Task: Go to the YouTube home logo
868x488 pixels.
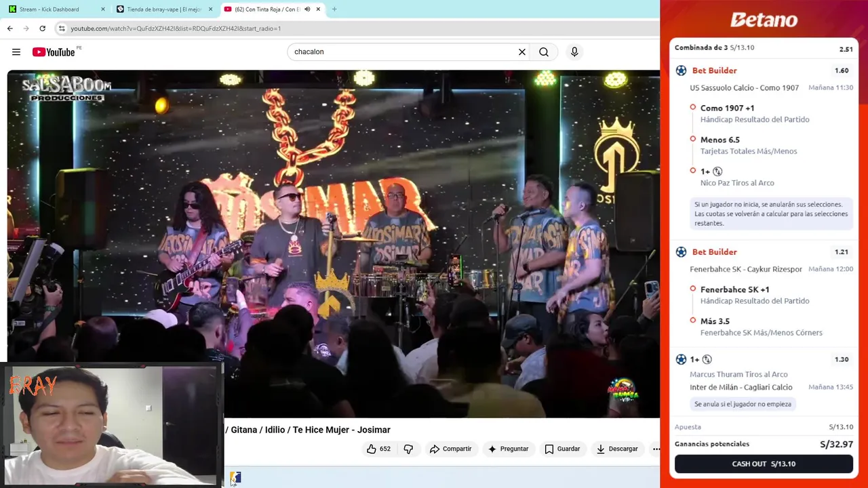Action: 54,52
